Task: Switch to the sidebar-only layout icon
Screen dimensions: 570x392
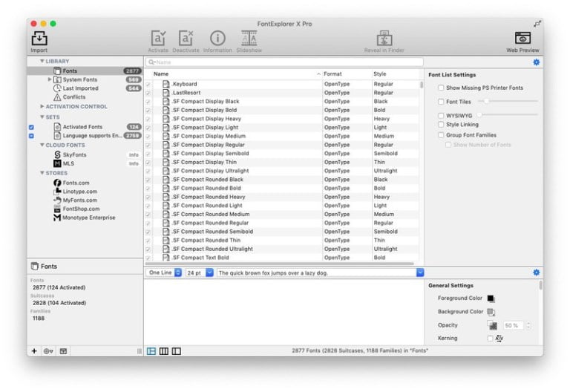Action: 177,351
